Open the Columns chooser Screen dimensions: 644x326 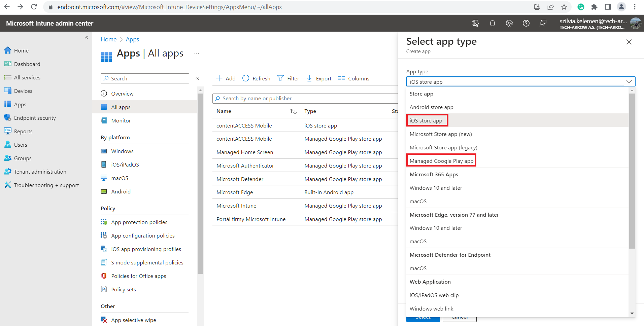tap(354, 78)
